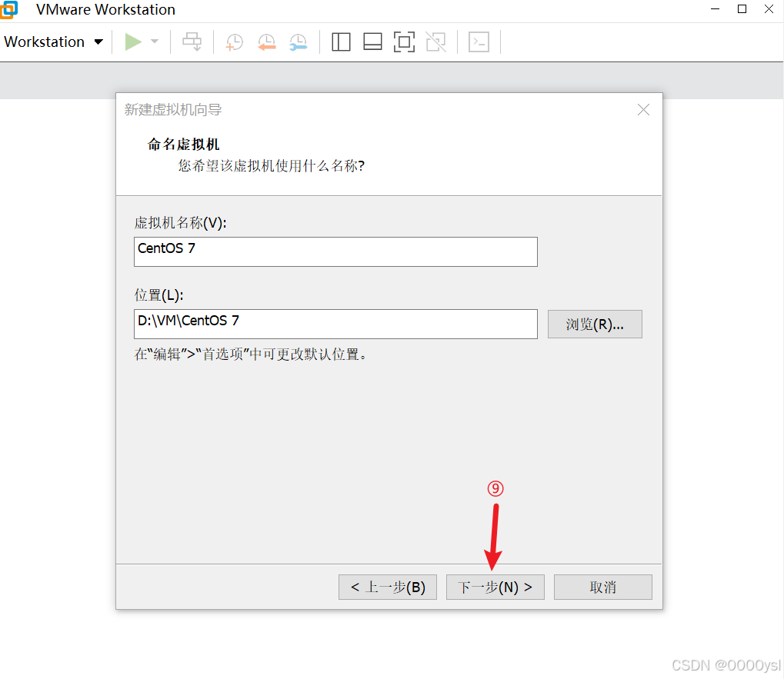Close the 新建虚拟机向导 wizard dialog
The image size is (784, 679).
pos(643,110)
